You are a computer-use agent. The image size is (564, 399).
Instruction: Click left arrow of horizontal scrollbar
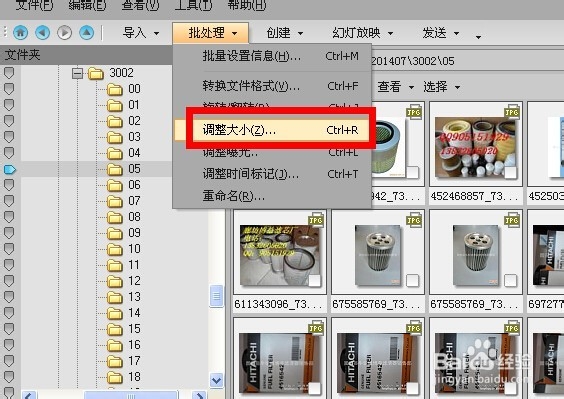click(x=29, y=395)
